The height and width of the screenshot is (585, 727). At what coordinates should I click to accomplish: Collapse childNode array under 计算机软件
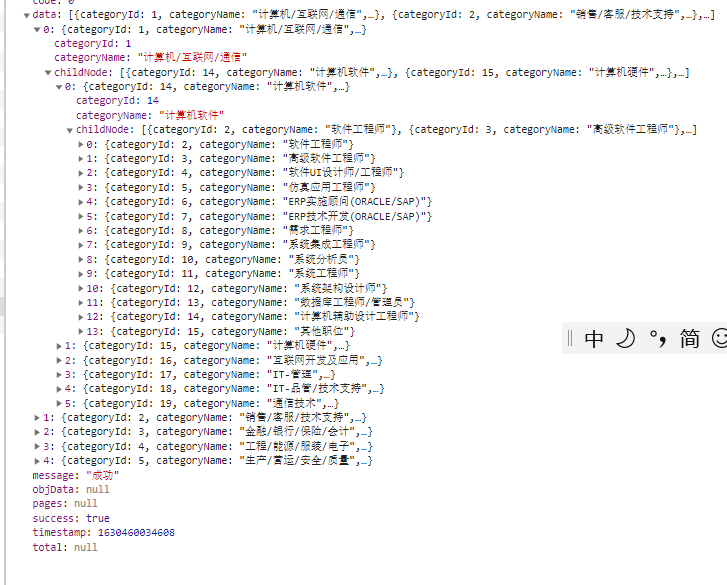[70, 130]
